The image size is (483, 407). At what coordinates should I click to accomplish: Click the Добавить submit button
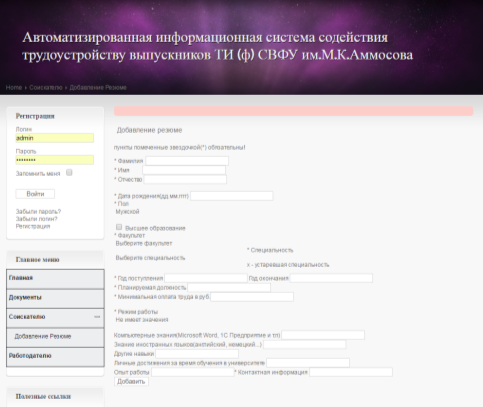131,382
